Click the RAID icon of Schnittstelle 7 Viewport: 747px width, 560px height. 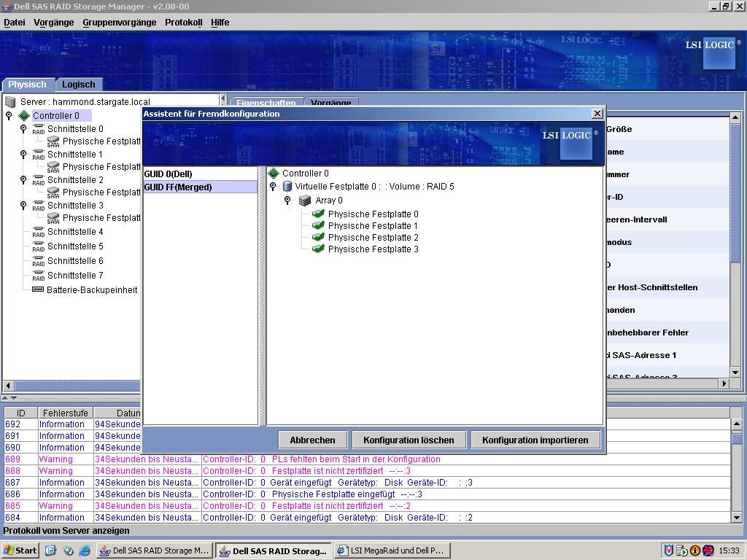click(x=39, y=276)
